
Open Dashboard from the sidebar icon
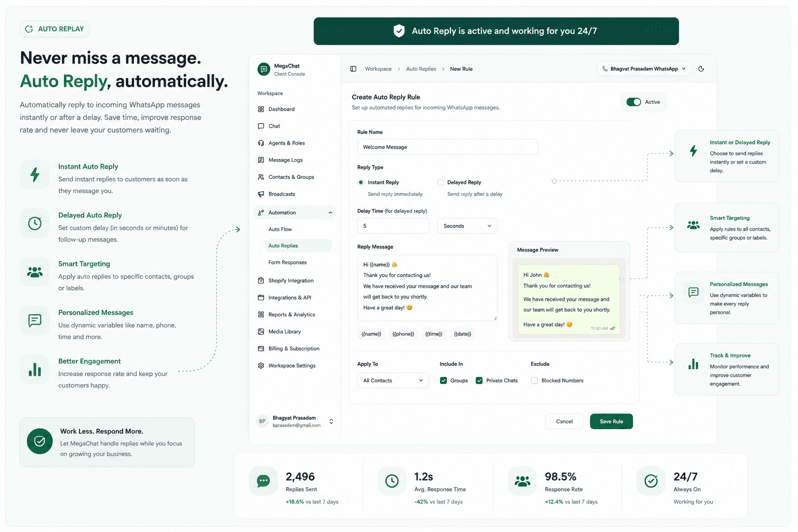click(x=261, y=109)
